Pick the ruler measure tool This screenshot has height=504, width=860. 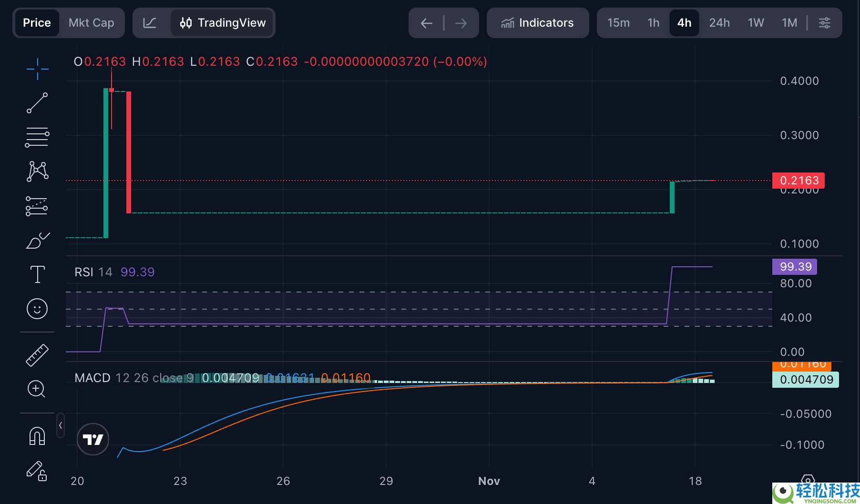(37, 355)
